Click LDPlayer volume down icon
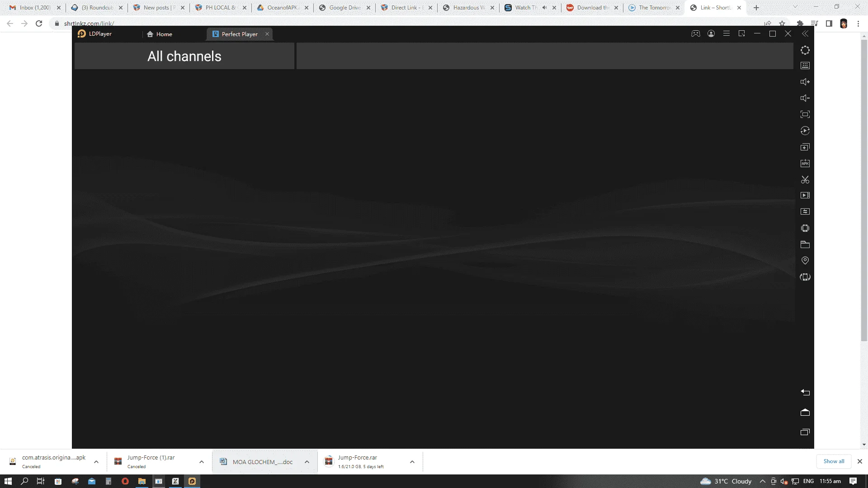Image resolution: width=868 pixels, height=488 pixels. 805,98
